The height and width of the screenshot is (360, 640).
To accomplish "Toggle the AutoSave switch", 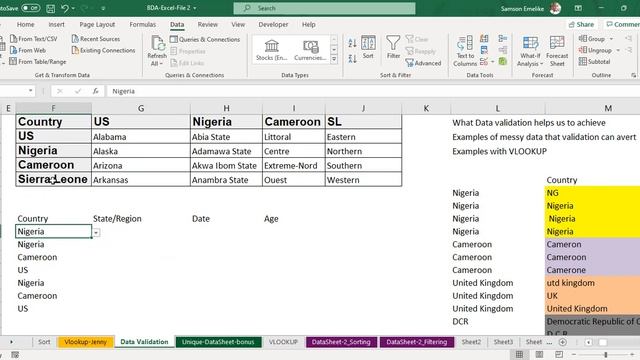I will [30, 8].
